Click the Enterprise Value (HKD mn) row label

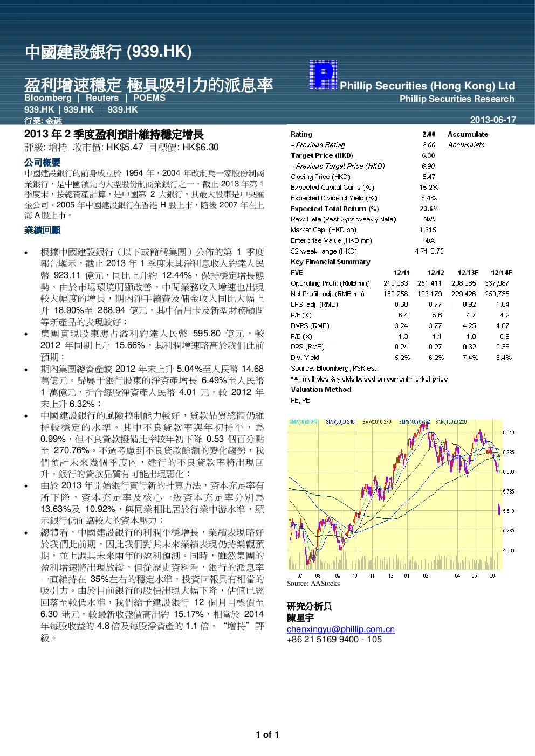point(331,241)
